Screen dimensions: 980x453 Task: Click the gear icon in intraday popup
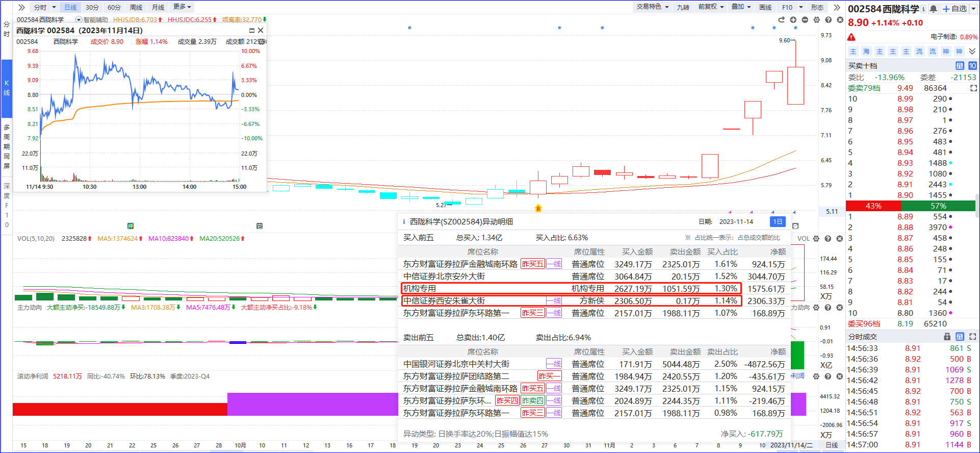click(262, 42)
